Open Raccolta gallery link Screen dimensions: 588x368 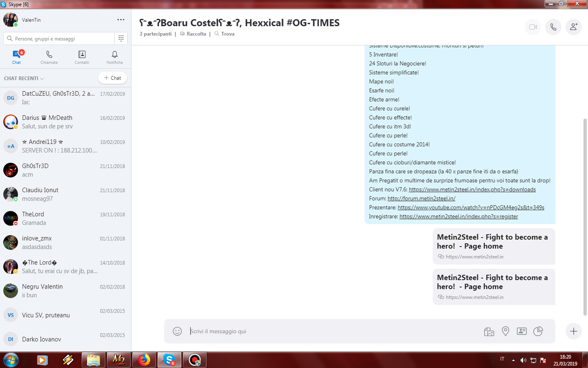click(x=193, y=34)
